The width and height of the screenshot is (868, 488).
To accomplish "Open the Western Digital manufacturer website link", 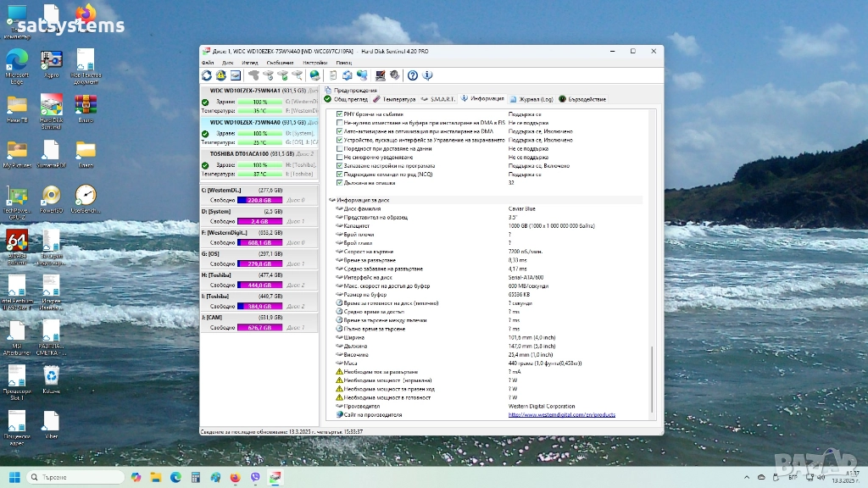I will 561,415.
